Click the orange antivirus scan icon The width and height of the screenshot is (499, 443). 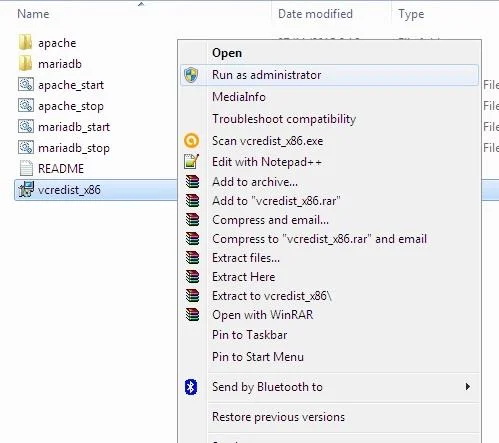pyautogui.click(x=191, y=141)
